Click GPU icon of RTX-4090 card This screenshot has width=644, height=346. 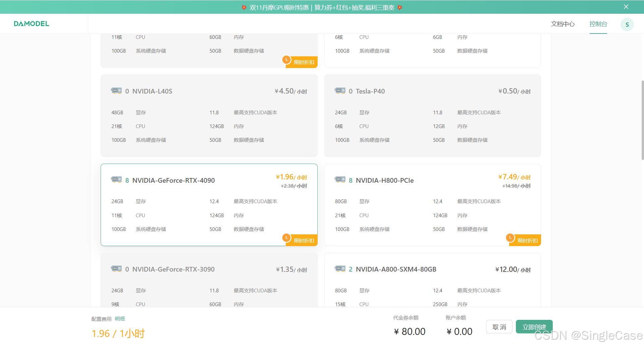[116, 180]
